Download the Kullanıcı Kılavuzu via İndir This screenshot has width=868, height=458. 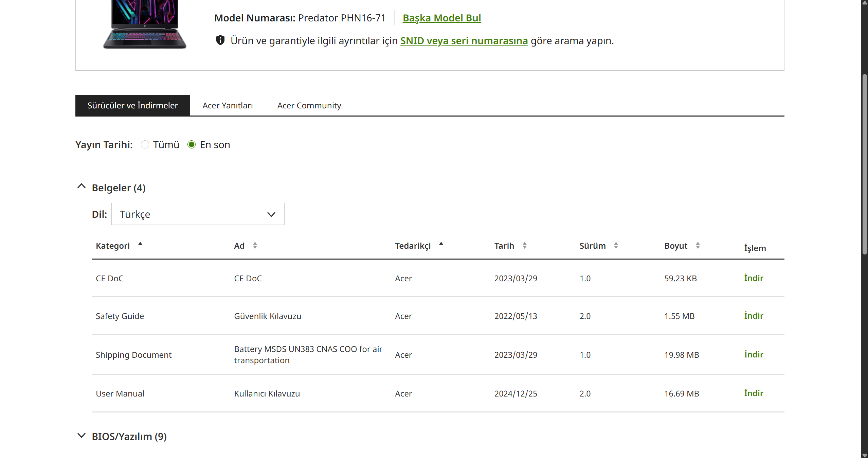point(753,393)
